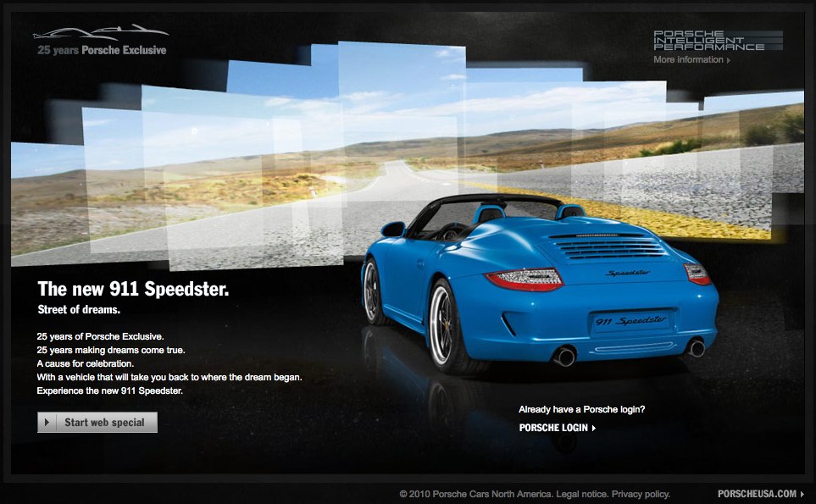
Task: Click the heading "The new 911 Speedster."
Action: click(x=133, y=289)
